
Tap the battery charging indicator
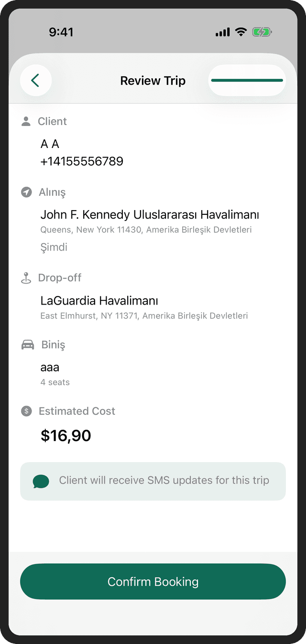point(261,32)
